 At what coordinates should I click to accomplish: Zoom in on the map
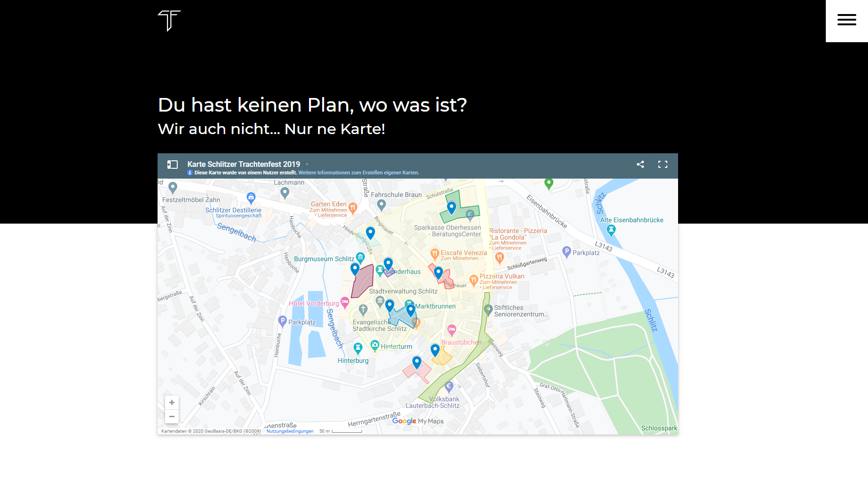pyautogui.click(x=172, y=402)
